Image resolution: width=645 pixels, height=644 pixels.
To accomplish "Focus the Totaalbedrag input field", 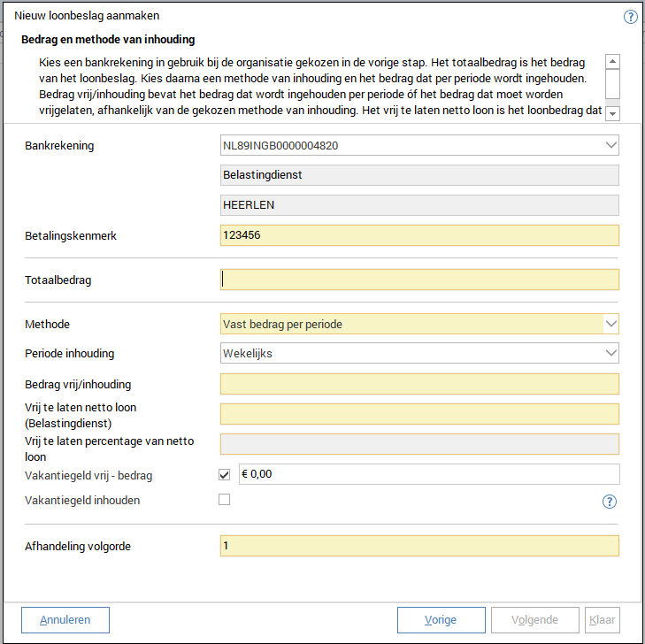I will [x=418, y=280].
